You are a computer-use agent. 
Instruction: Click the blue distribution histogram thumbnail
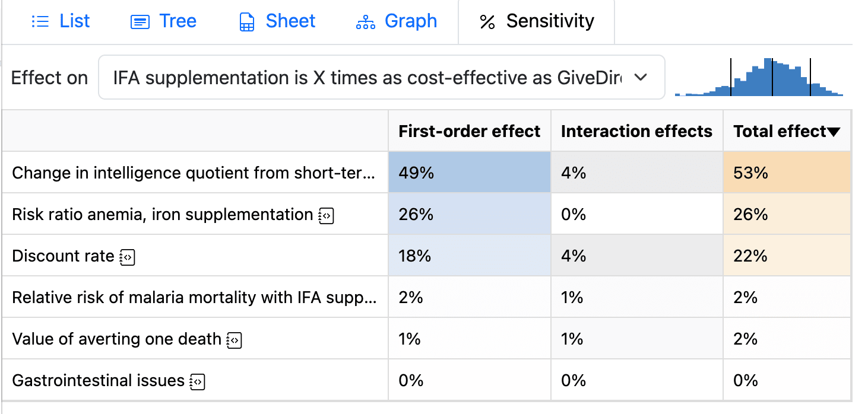[x=759, y=77]
